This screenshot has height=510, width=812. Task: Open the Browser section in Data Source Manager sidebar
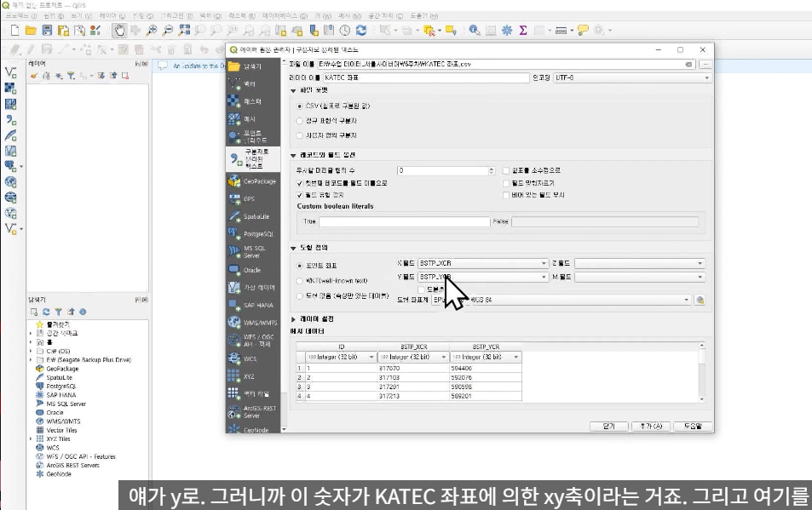253,66
